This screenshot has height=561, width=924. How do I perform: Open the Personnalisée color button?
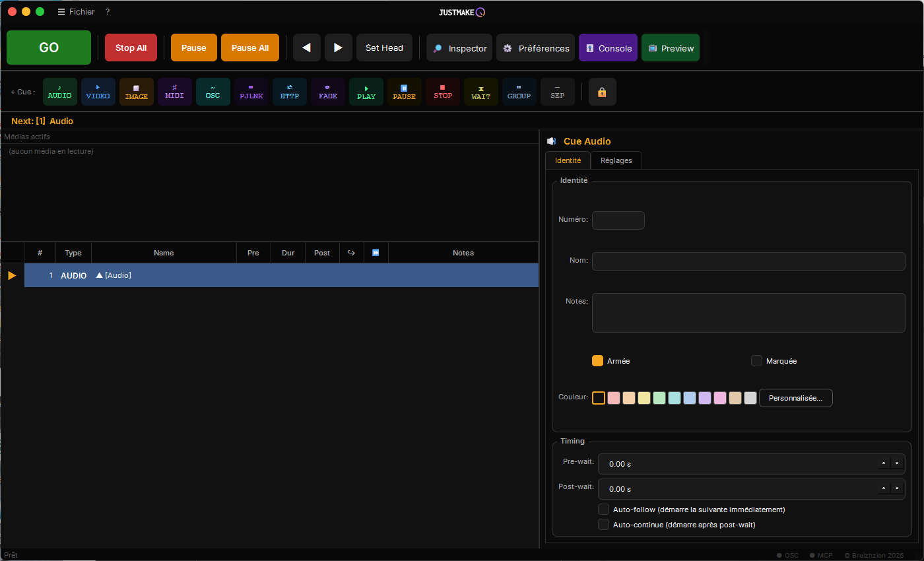point(796,398)
